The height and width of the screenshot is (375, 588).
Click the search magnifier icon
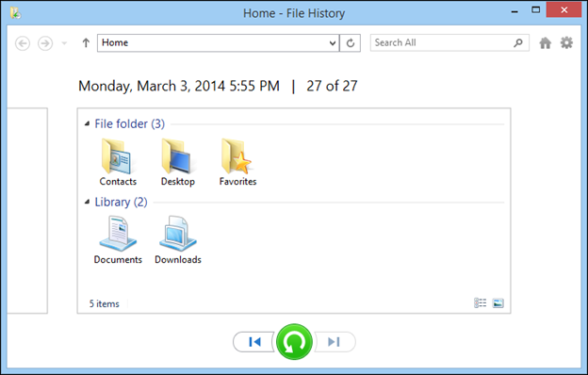pos(518,42)
